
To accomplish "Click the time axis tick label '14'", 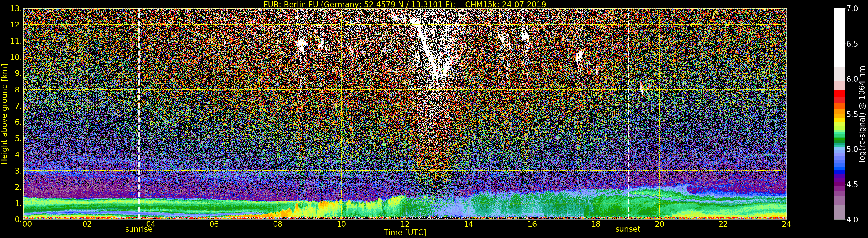I will tap(469, 224).
